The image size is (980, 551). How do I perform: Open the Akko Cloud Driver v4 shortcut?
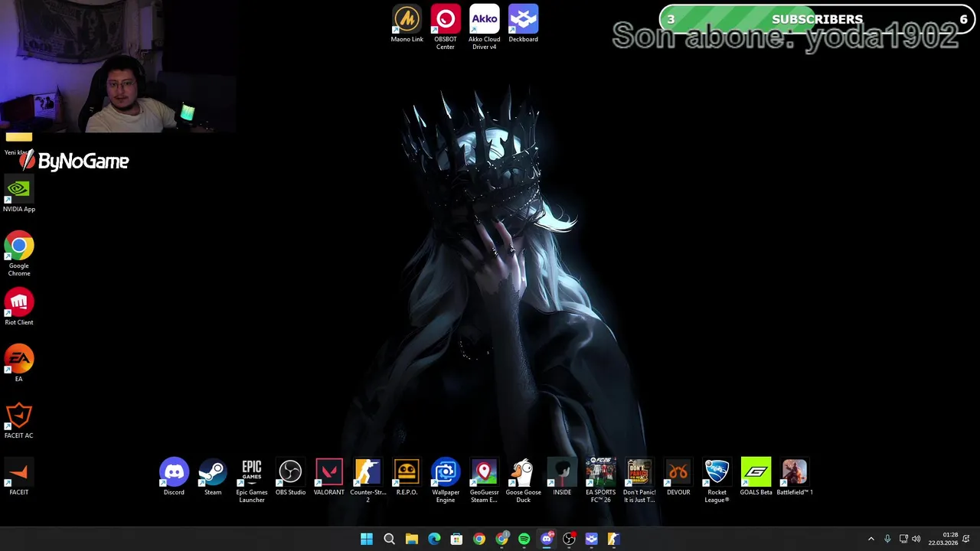tap(484, 28)
